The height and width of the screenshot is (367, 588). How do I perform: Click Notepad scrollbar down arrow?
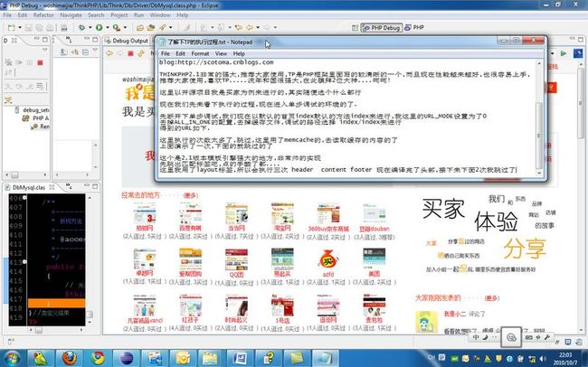coord(539,173)
